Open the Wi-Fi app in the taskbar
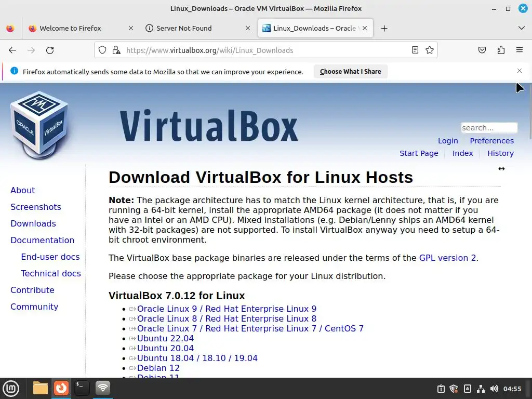Image resolution: width=532 pixels, height=399 pixels. pos(103,388)
